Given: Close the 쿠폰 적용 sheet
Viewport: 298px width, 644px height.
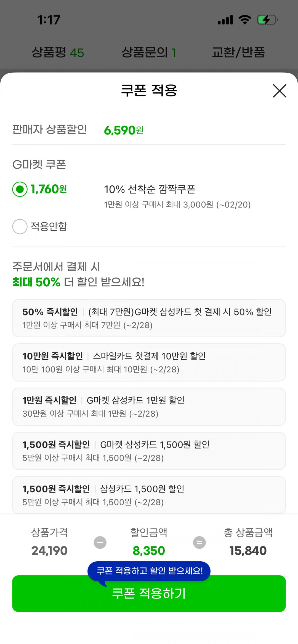Looking at the screenshot, I should [x=279, y=91].
